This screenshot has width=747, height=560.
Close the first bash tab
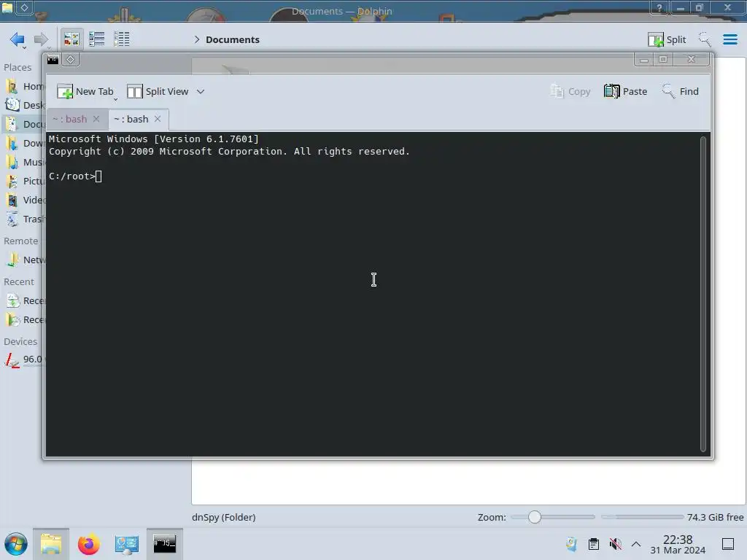coord(96,119)
